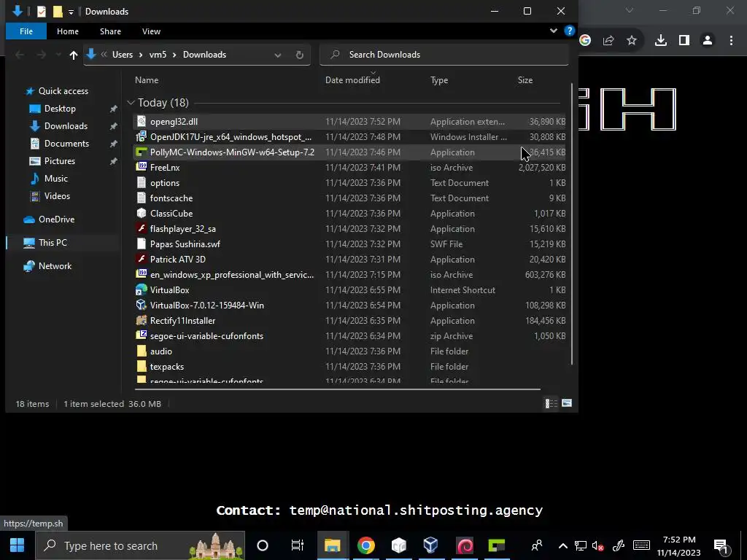Switch to details view layout button
The image size is (747, 560).
[551, 403]
